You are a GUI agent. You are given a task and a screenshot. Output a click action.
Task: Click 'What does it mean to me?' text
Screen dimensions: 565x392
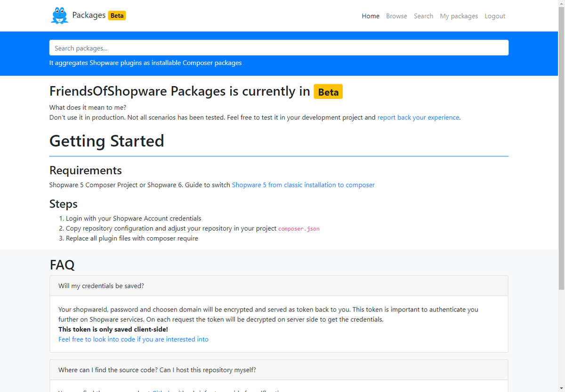[x=88, y=107]
